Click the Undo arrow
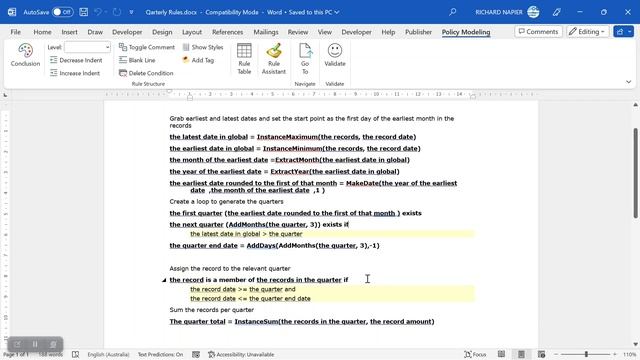The image size is (640, 360). point(98,12)
